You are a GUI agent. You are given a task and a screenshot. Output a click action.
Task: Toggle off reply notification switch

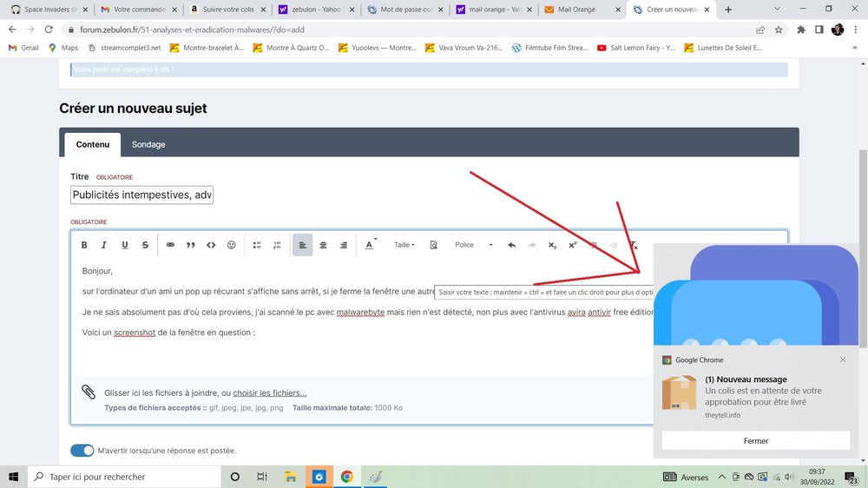tap(82, 451)
